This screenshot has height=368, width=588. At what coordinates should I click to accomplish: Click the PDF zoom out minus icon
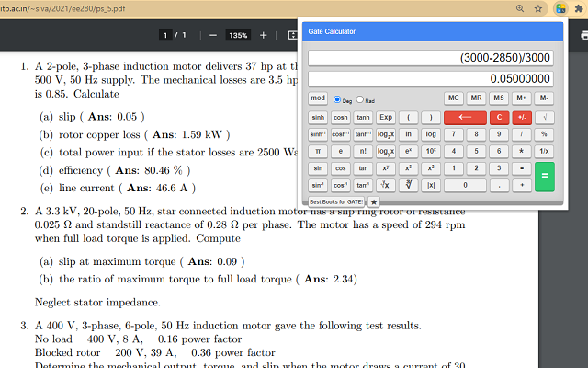pos(213,35)
